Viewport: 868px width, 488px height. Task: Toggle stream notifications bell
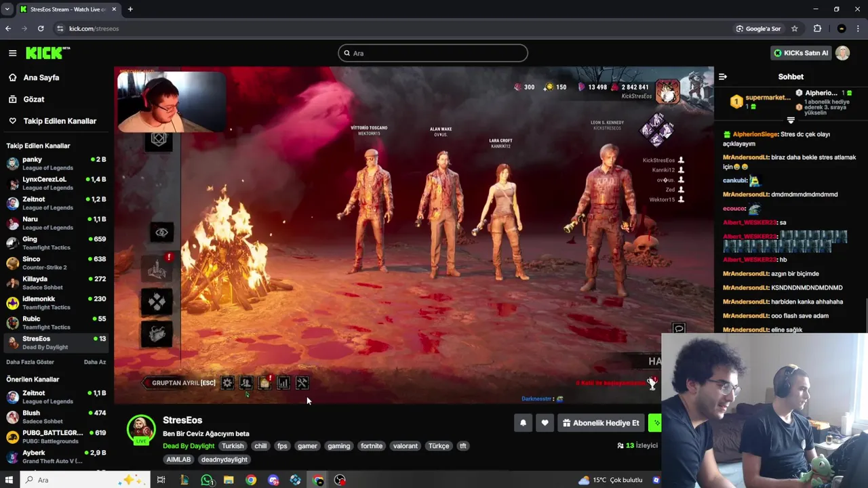tap(523, 423)
